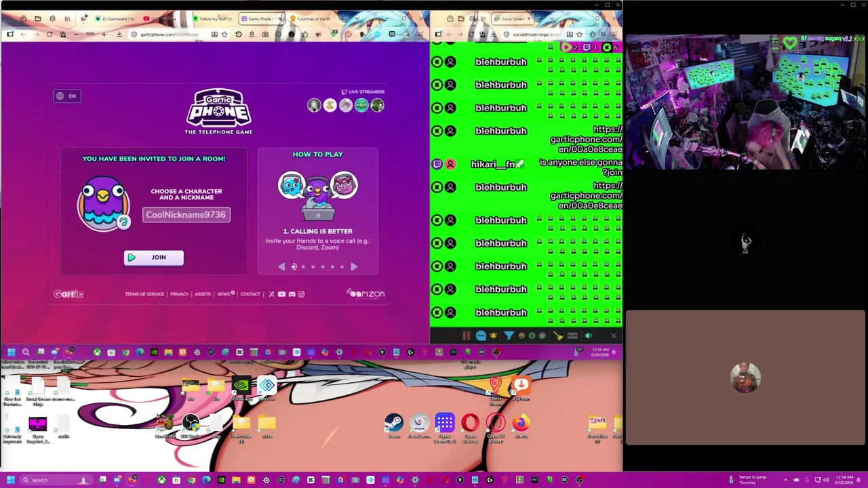Open downloads in left browser toolbar

point(119,35)
